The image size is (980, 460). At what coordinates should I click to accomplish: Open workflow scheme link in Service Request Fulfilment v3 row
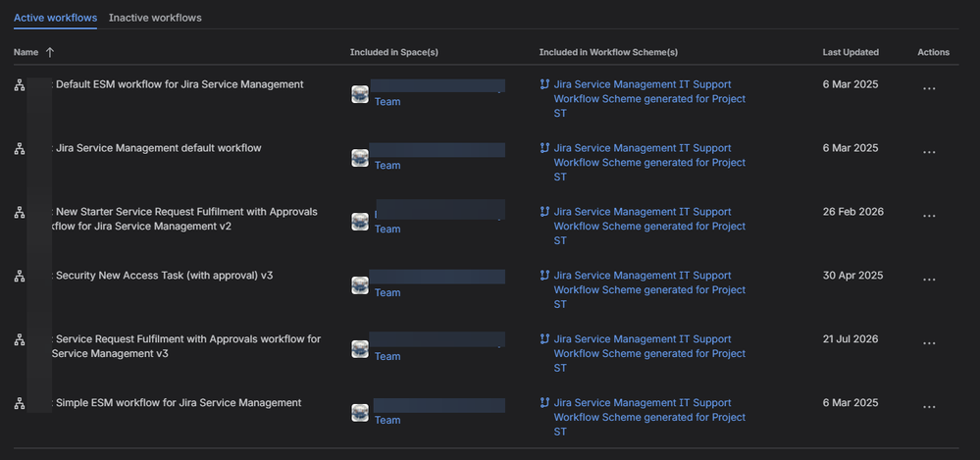650,354
